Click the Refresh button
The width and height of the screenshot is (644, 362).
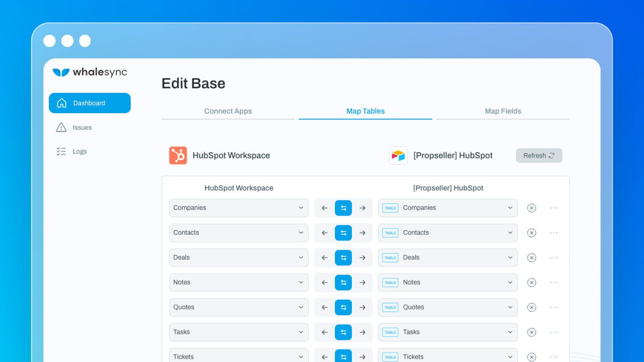(x=539, y=156)
